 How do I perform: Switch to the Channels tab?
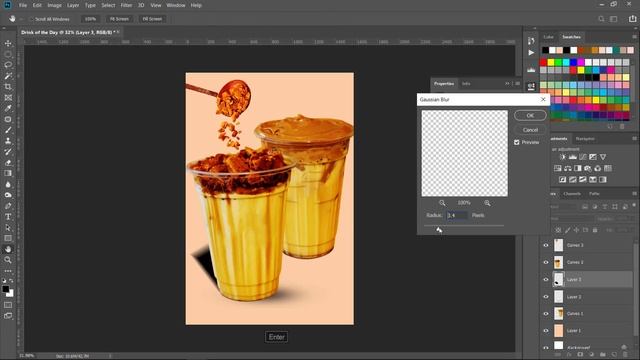[572, 193]
